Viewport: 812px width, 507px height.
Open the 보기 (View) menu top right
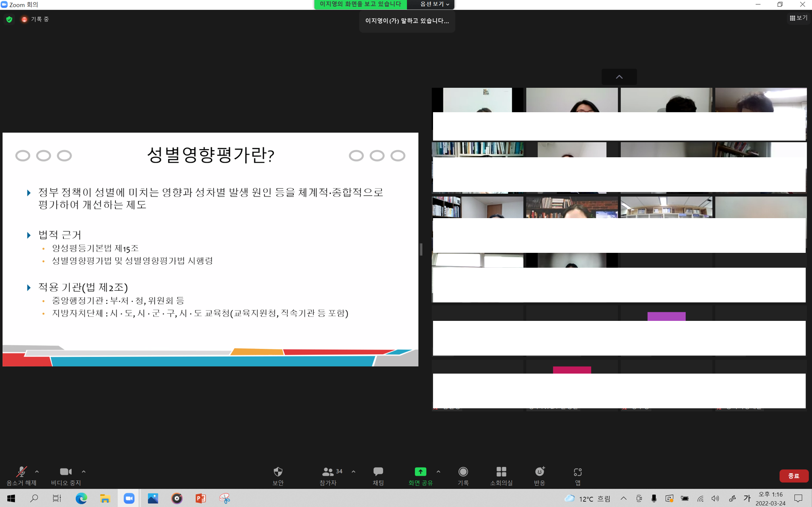point(798,18)
